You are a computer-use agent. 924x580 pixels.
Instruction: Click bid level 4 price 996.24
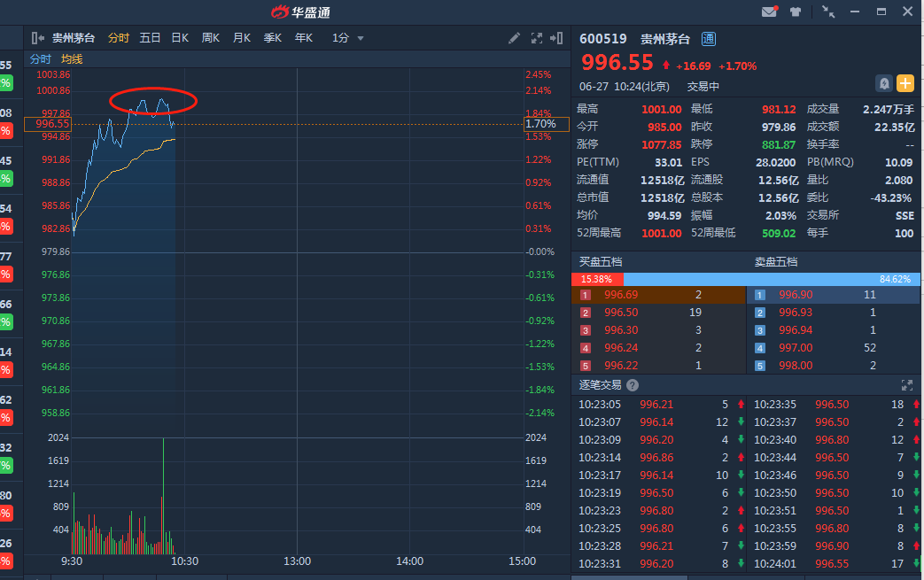(621, 347)
